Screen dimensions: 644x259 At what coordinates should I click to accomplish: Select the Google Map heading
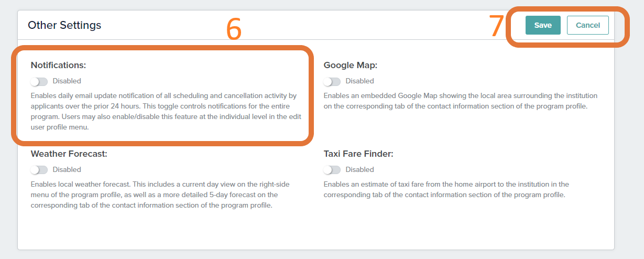[351, 66]
